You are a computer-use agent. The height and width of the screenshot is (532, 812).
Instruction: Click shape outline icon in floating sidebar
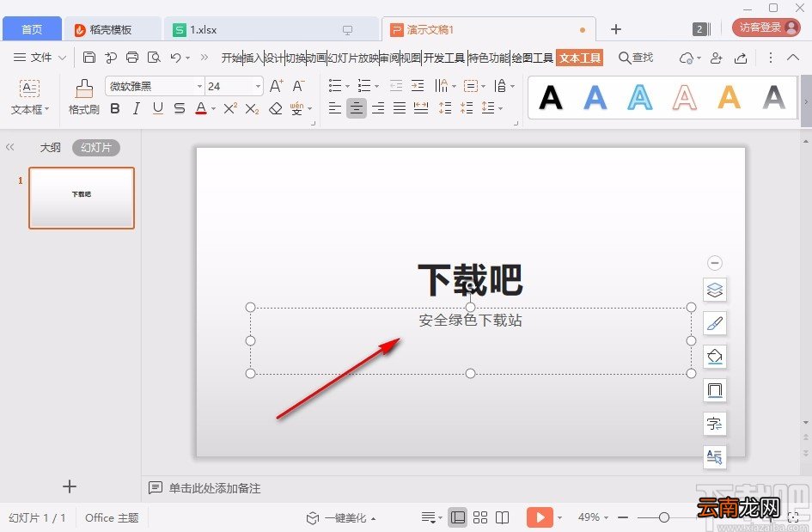point(715,390)
